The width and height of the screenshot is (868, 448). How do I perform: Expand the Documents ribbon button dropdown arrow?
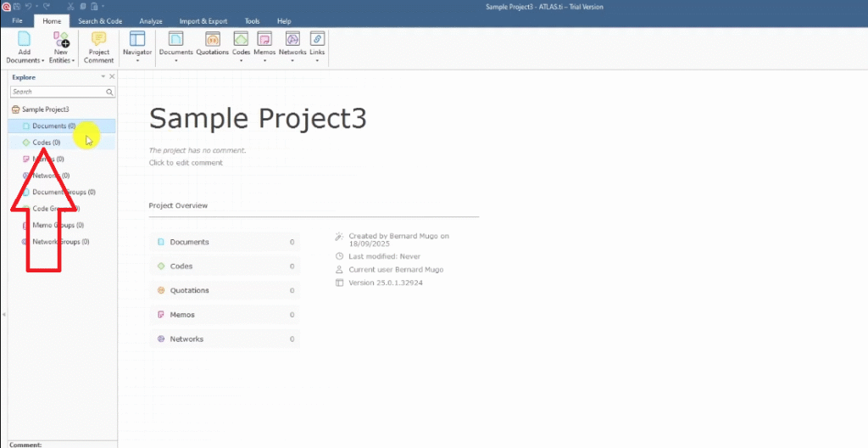[x=176, y=61]
